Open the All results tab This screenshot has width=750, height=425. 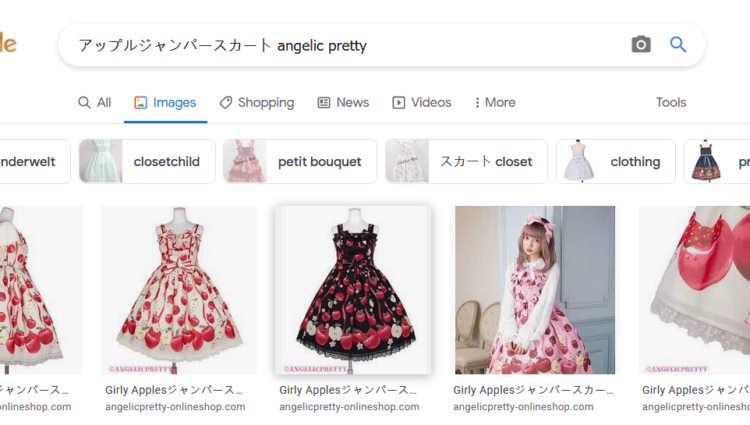point(95,102)
